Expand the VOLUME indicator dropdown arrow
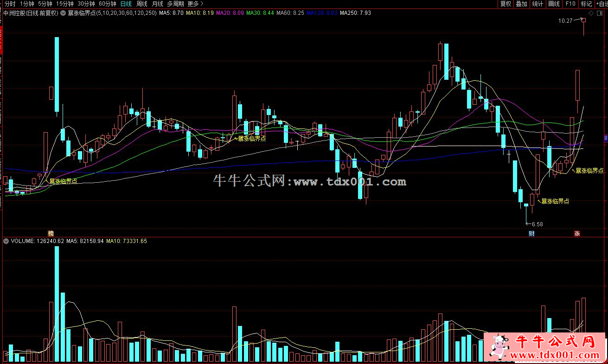This screenshot has height=364, width=608. coord(6,241)
